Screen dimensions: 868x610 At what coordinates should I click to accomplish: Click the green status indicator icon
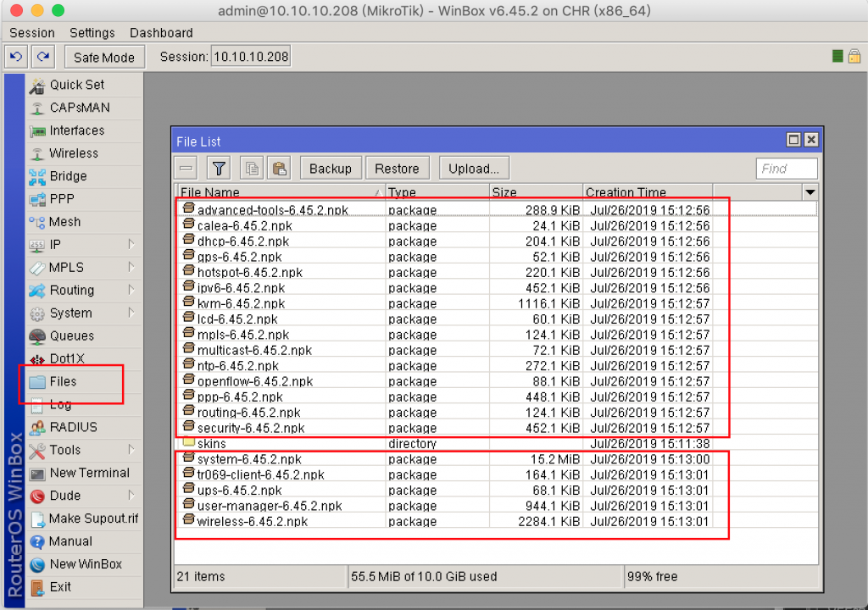[837, 56]
